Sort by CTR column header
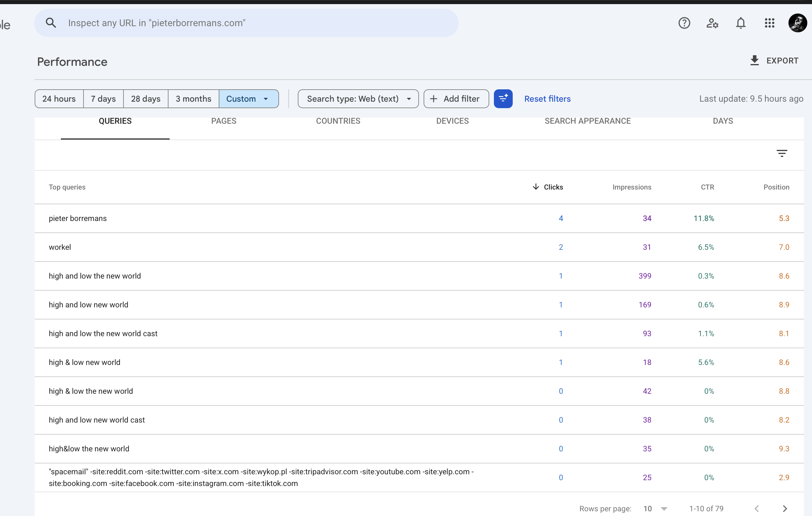 click(x=707, y=187)
